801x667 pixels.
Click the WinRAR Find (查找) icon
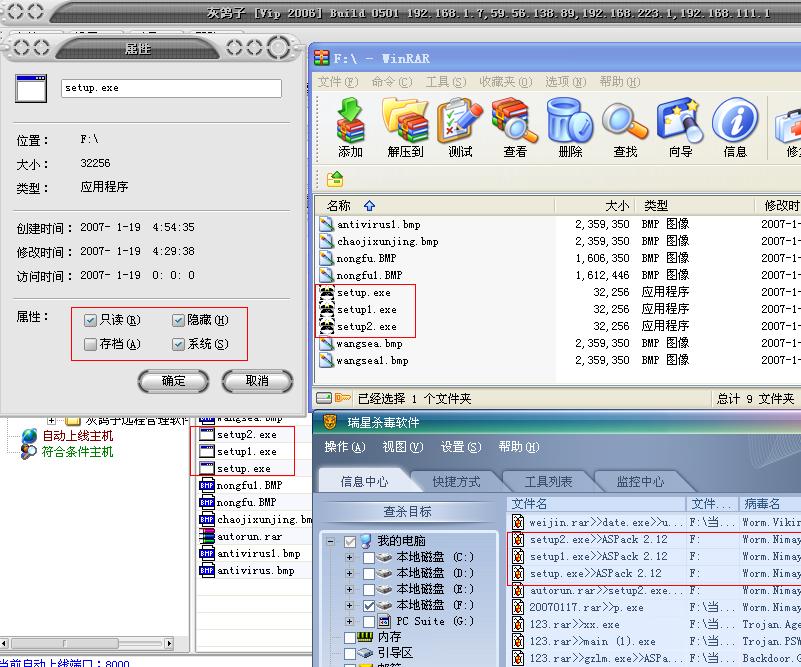pos(625,122)
